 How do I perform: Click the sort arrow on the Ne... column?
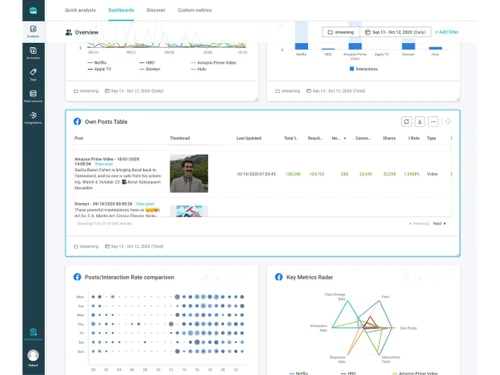coord(345,138)
